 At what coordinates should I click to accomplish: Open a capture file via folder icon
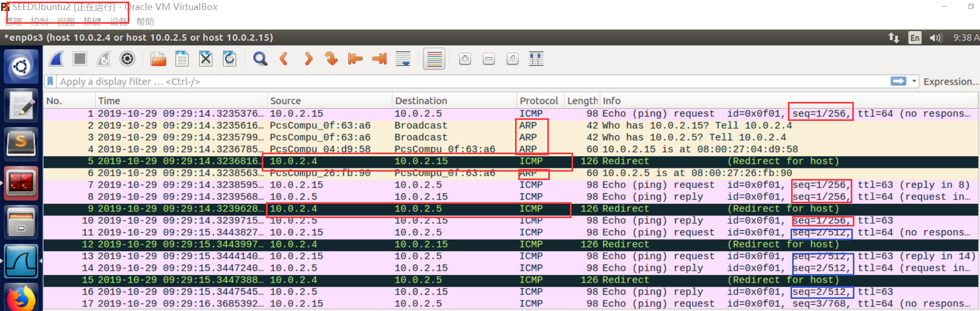point(158,59)
